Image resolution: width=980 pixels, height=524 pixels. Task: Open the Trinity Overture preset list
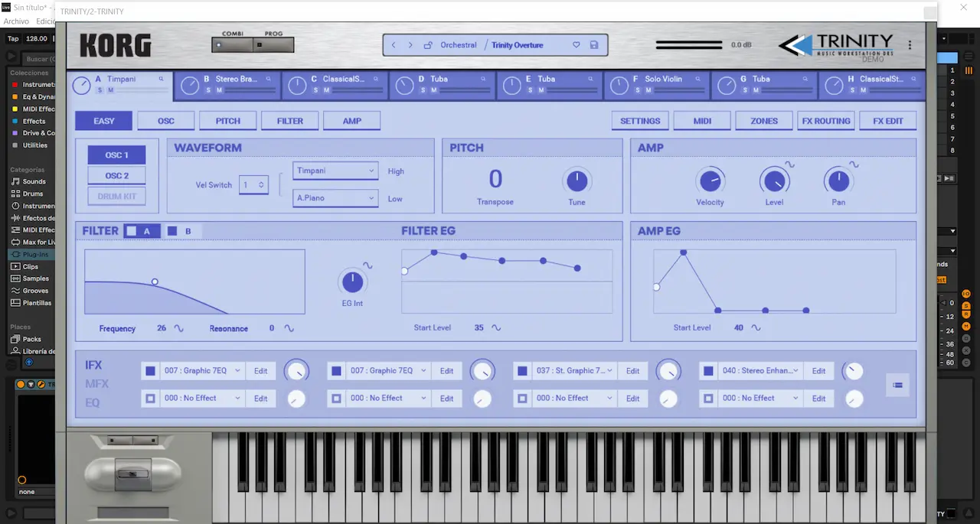518,45
